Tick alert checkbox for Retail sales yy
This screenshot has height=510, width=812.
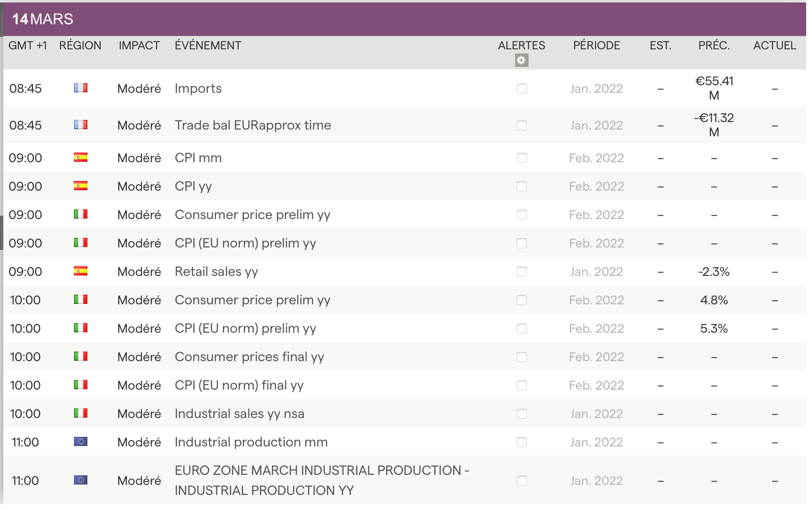tap(521, 272)
